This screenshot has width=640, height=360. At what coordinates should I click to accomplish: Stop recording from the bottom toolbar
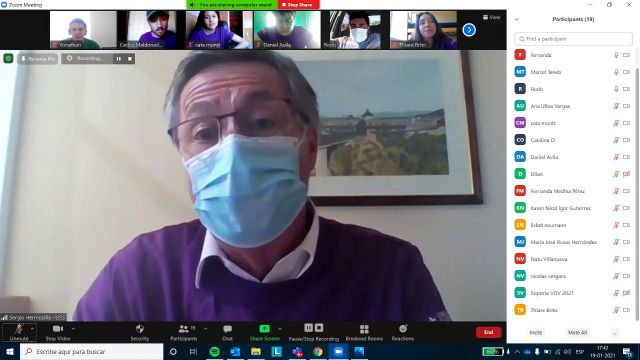(319, 328)
